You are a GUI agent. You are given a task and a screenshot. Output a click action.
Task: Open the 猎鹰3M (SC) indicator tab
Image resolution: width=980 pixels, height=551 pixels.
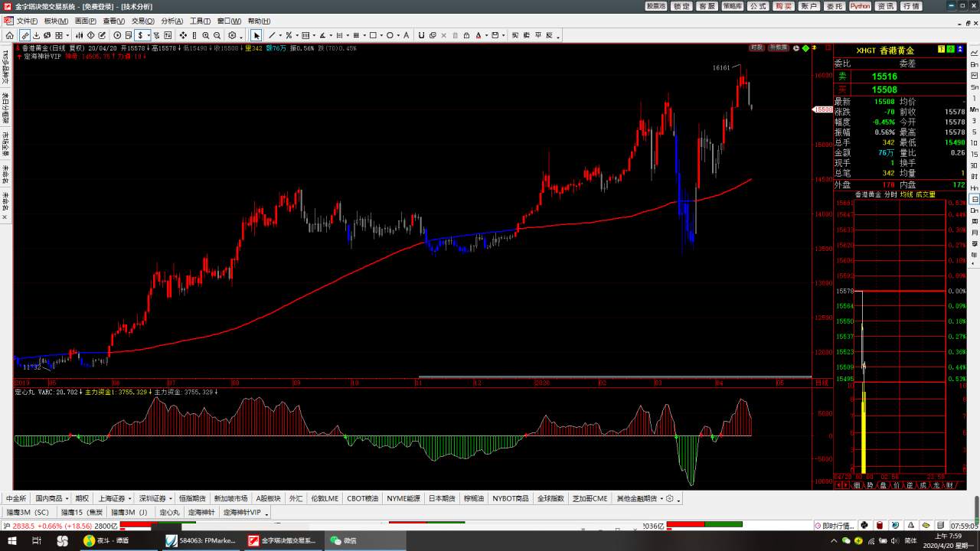pyautogui.click(x=28, y=513)
